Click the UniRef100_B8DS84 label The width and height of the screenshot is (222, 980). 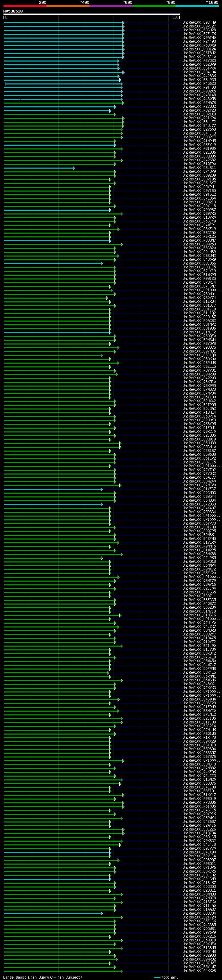[x=199, y=913]
